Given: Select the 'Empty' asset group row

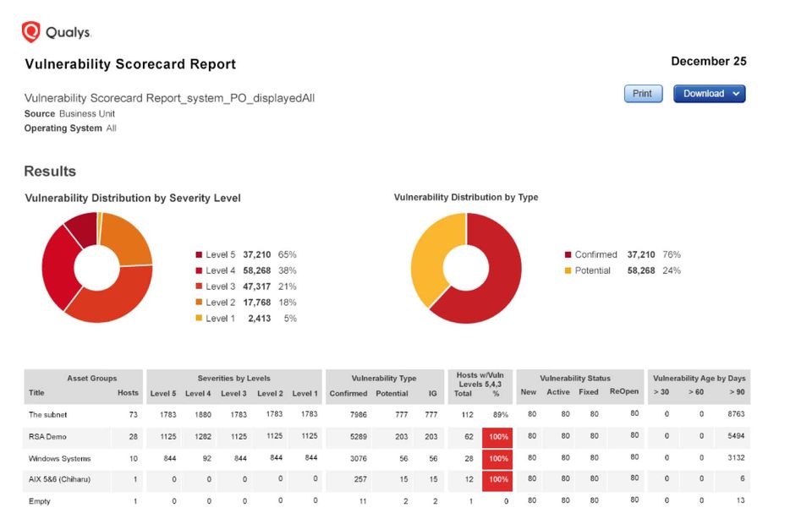Looking at the screenshot, I should [387, 501].
